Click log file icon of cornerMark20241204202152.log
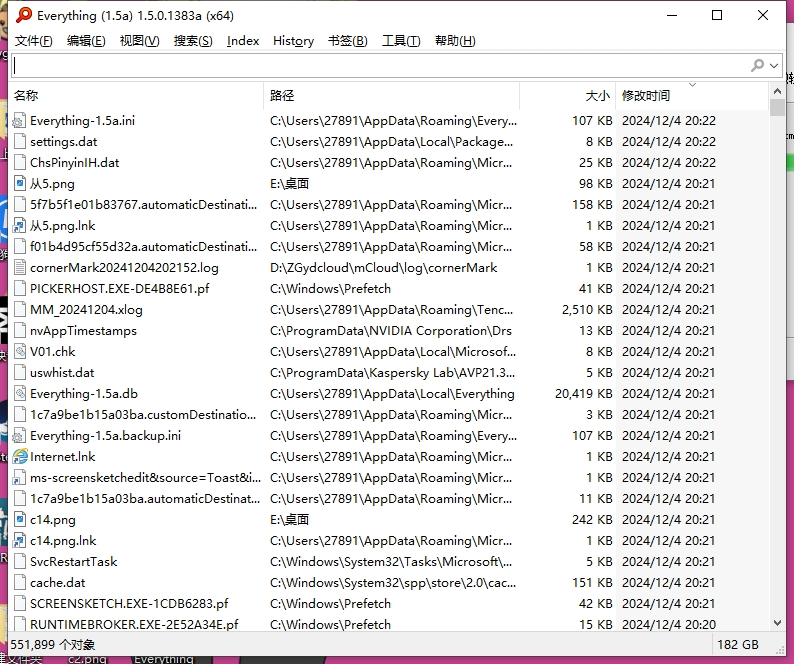The width and height of the screenshot is (794, 664). coord(19,267)
